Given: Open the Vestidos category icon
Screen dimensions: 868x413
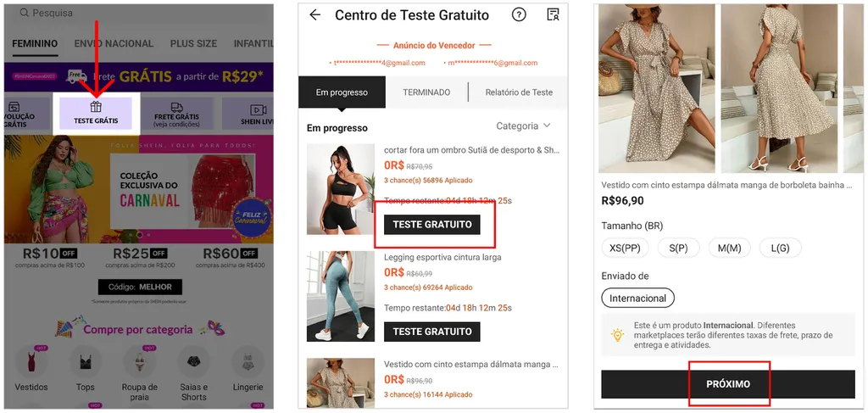Looking at the screenshot, I should 31,363.
